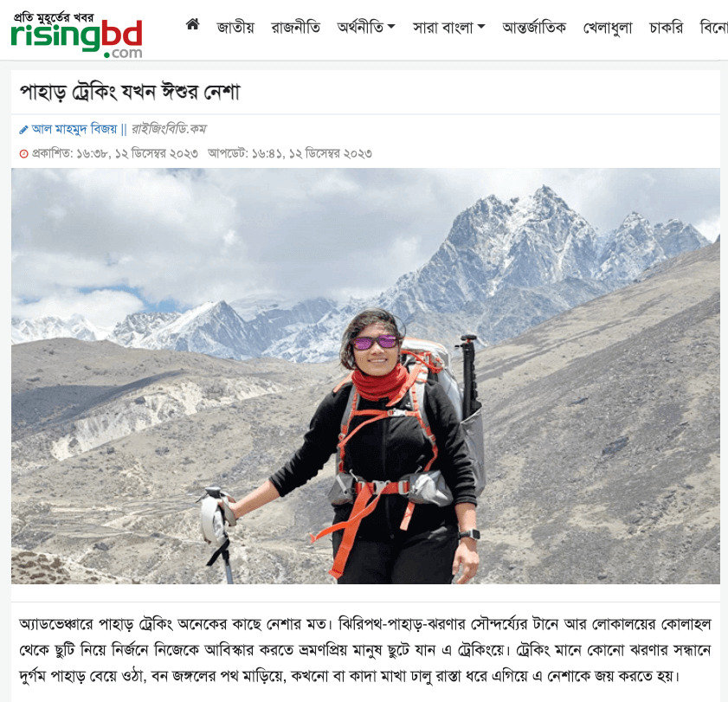The width and height of the screenshot is (728, 702).
Task: Click author link আল মাহমুদ বিজয়
Action: [74, 129]
